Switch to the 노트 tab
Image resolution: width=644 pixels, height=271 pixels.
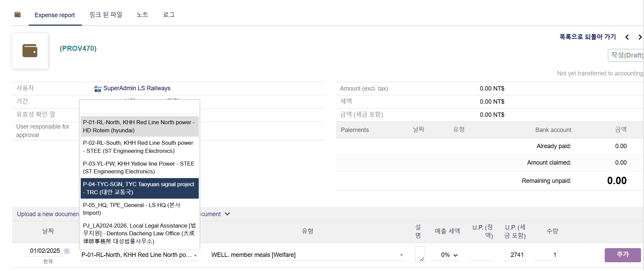[x=142, y=15]
